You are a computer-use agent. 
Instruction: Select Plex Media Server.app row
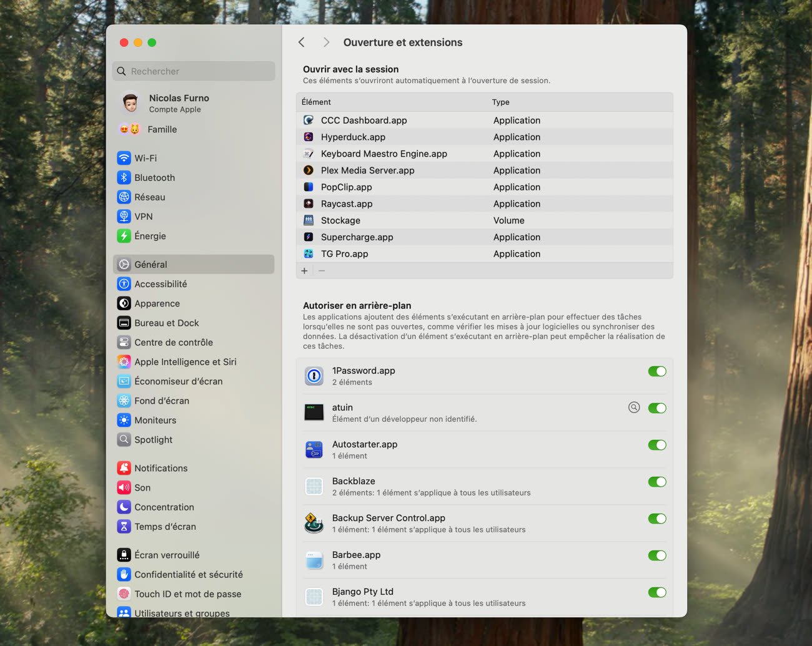[x=485, y=170]
